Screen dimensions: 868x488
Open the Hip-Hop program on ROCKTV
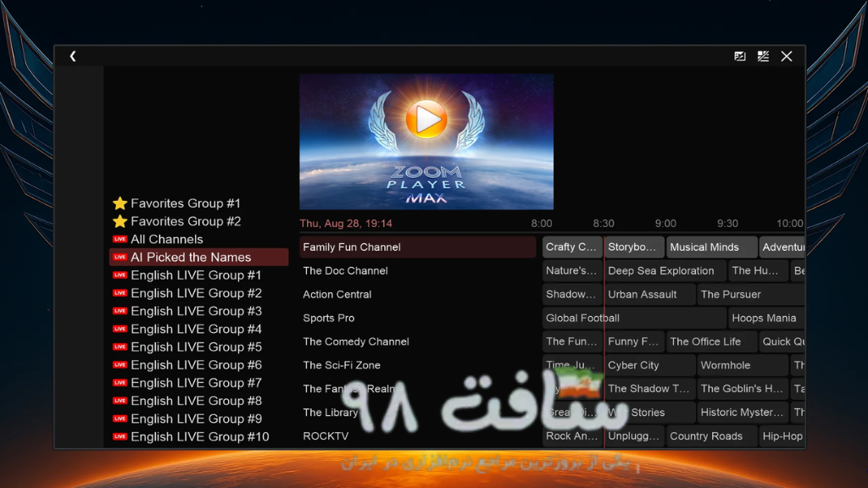coord(782,436)
